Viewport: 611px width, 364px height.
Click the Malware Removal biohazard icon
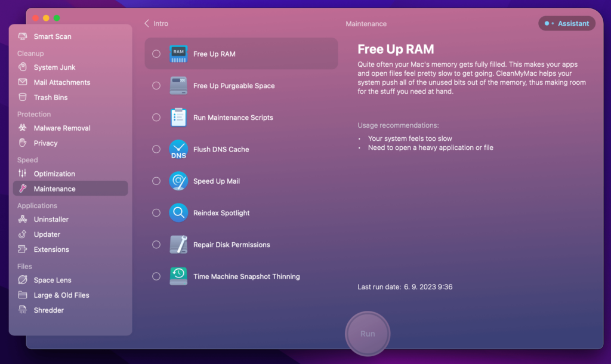pos(23,128)
